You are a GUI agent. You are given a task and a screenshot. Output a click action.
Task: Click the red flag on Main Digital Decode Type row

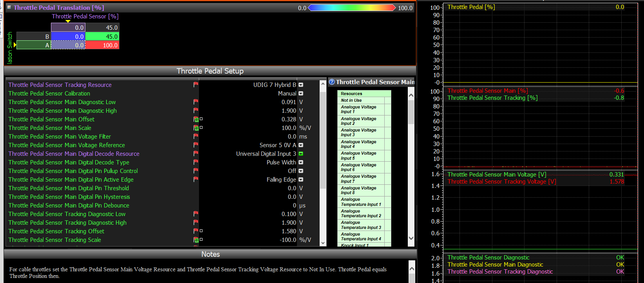coord(196,162)
